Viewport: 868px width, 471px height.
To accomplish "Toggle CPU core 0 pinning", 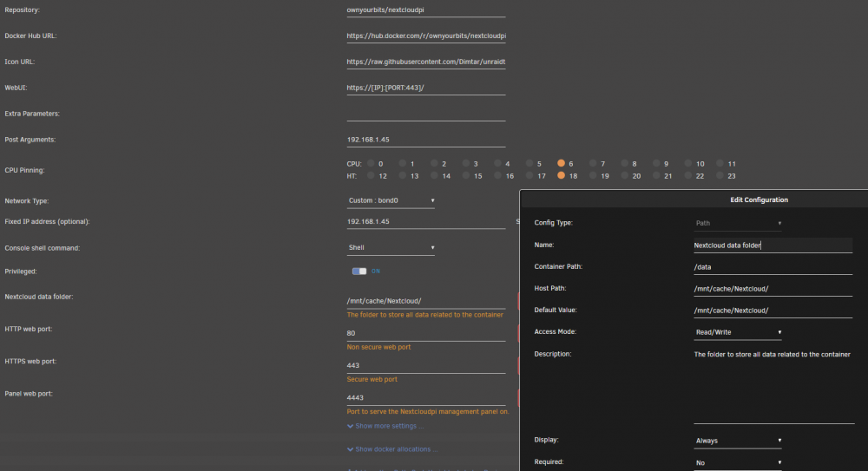I will [371, 163].
